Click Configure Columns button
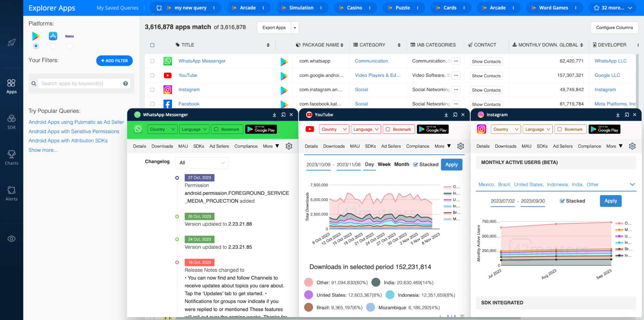This screenshot has width=644, height=320. click(614, 28)
